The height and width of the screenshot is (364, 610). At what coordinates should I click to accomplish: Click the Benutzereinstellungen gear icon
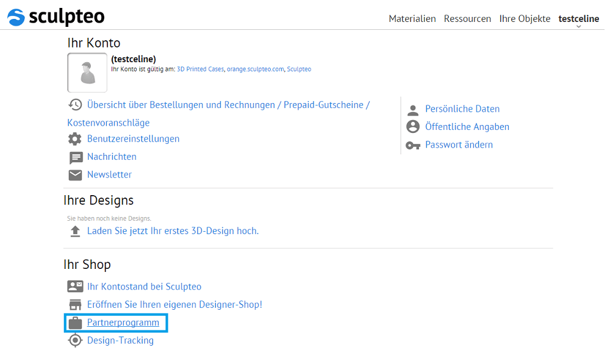tap(74, 139)
